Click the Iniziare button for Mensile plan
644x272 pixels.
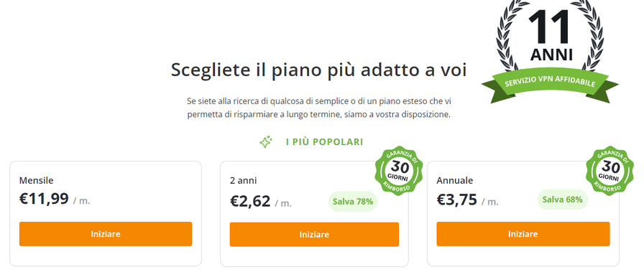click(x=106, y=234)
